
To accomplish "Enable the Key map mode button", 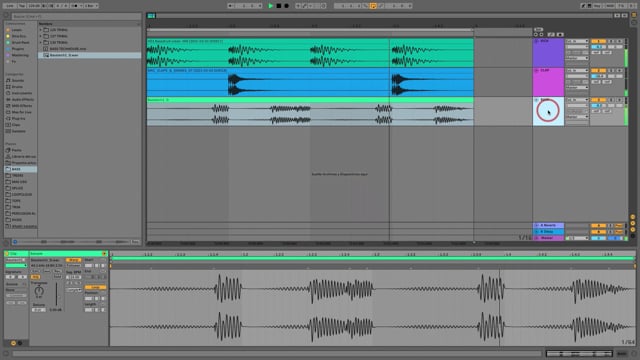I will click(x=598, y=6).
